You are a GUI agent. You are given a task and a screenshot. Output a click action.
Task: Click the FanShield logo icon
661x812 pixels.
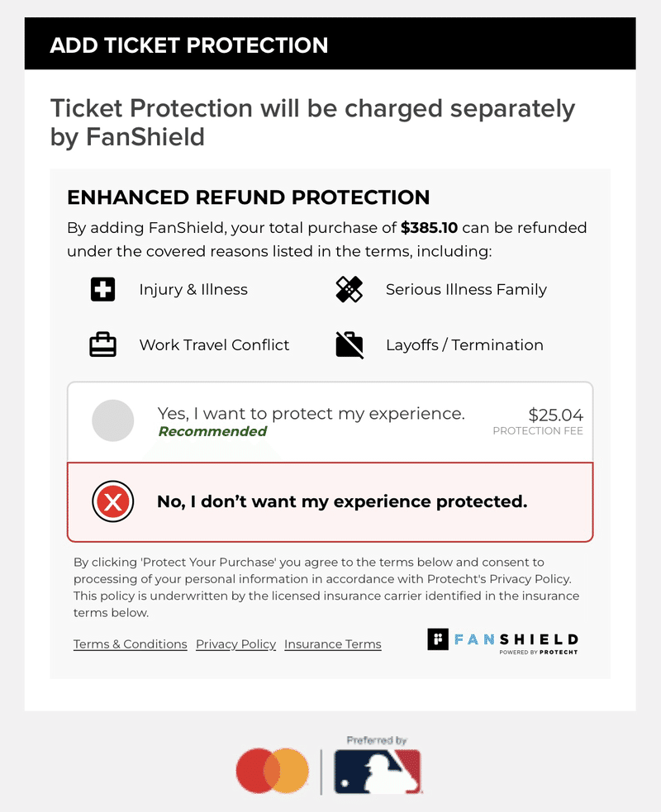[438, 639]
